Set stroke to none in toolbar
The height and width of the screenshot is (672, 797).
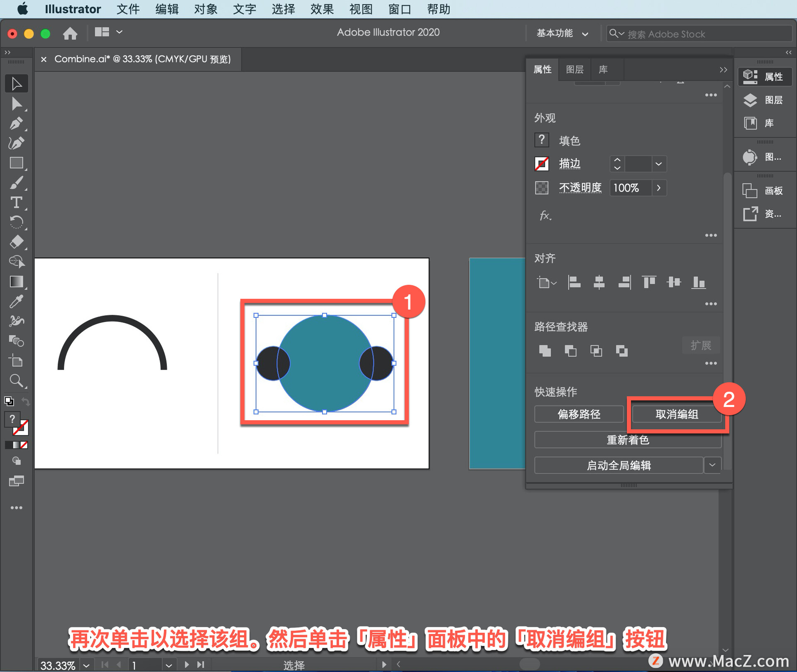pyautogui.click(x=24, y=445)
